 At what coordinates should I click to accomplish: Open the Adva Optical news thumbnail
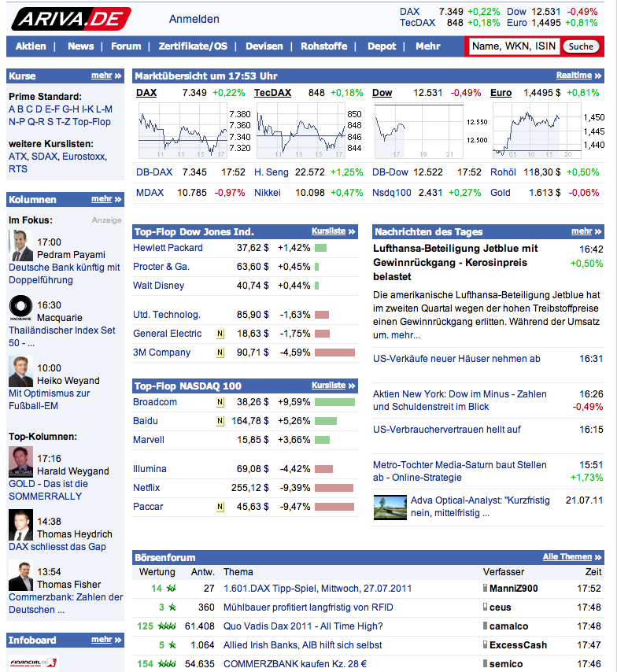(390, 508)
